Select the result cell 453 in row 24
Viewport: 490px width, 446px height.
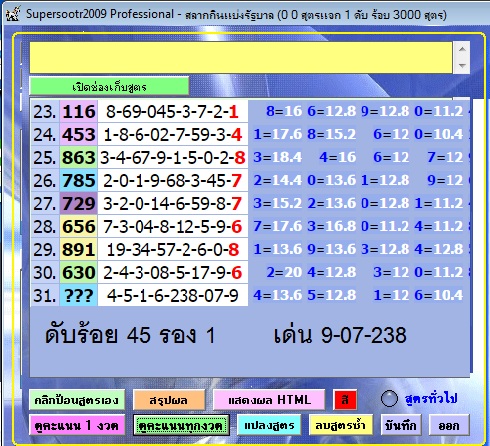point(79,134)
